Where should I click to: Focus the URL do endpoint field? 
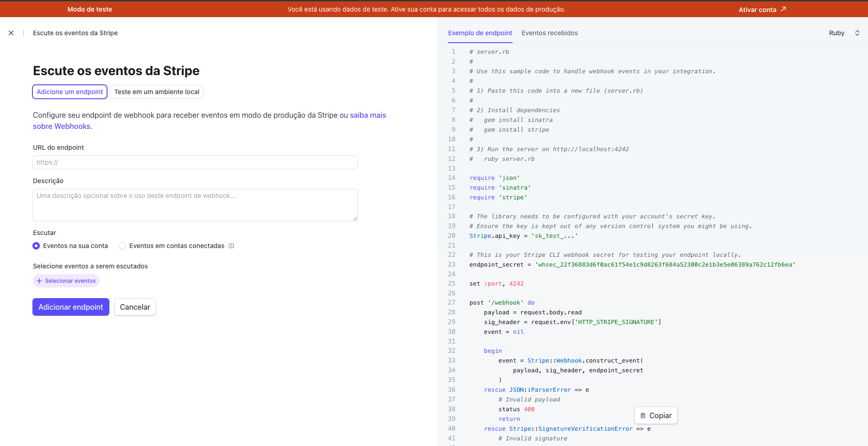[x=195, y=162]
